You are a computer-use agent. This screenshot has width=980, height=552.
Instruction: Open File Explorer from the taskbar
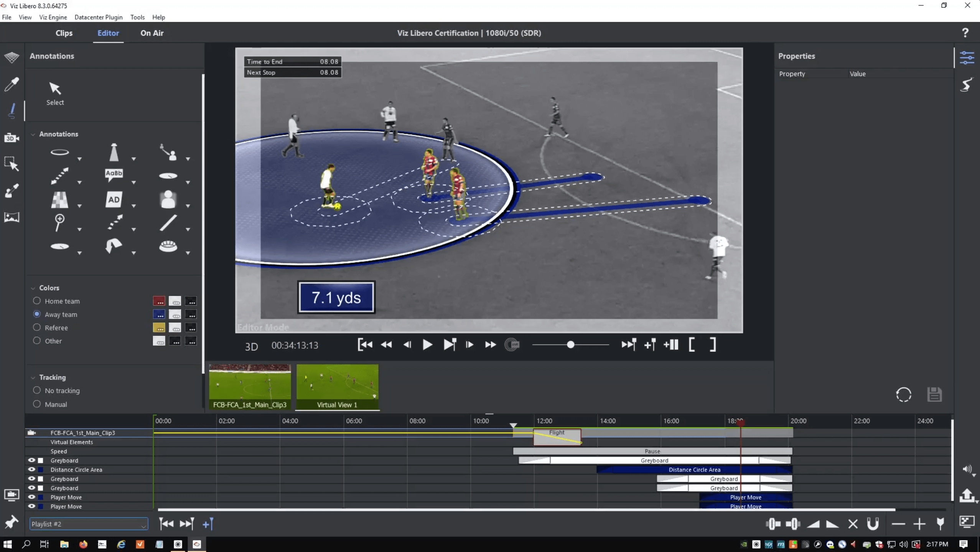[x=64, y=544]
